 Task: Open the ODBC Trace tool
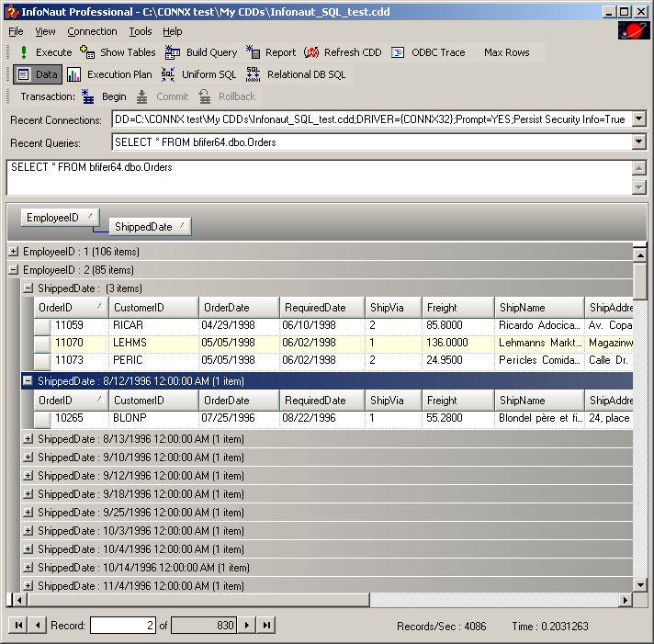[x=399, y=52]
